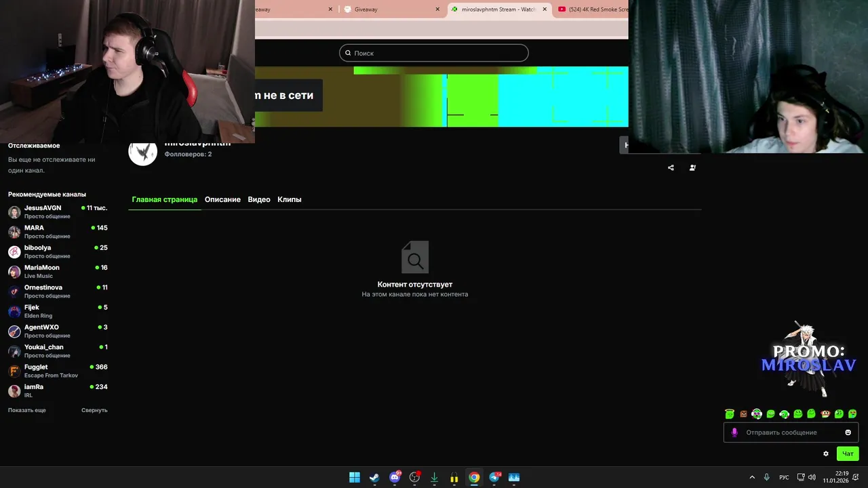Insert the brown angry box emote
This screenshot has height=488, width=868.
click(743, 413)
